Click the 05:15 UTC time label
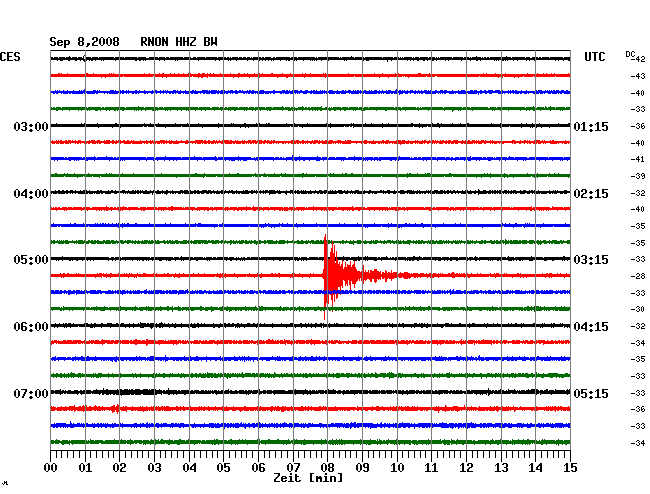This screenshot has height=494, width=650. point(591,393)
